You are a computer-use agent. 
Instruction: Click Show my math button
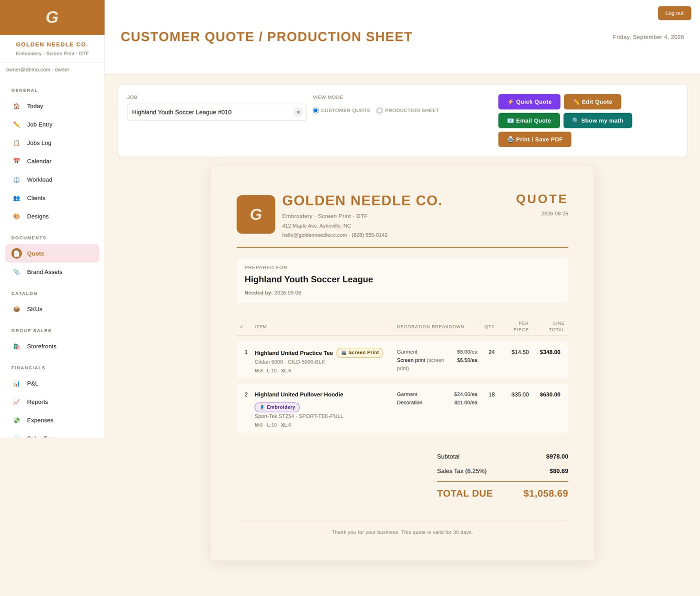(597, 121)
